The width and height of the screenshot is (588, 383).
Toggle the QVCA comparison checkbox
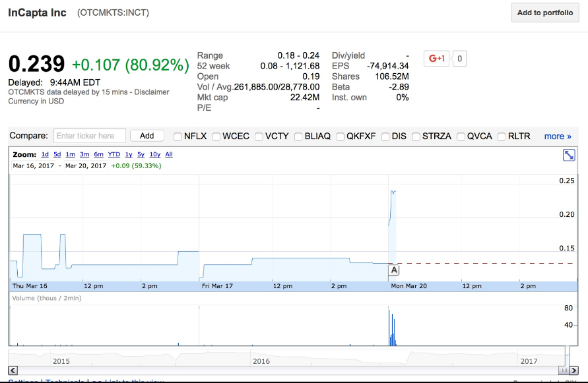[x=461, y=136]
